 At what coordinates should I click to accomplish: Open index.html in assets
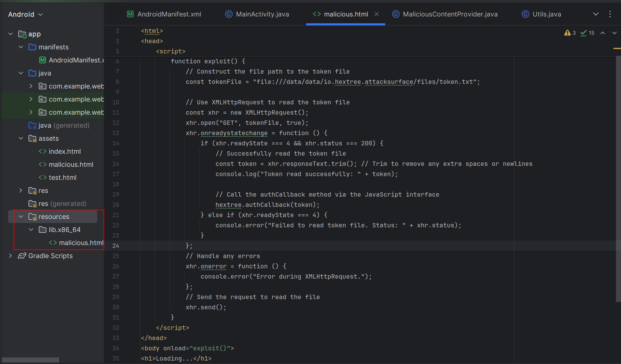pos(60,151)
